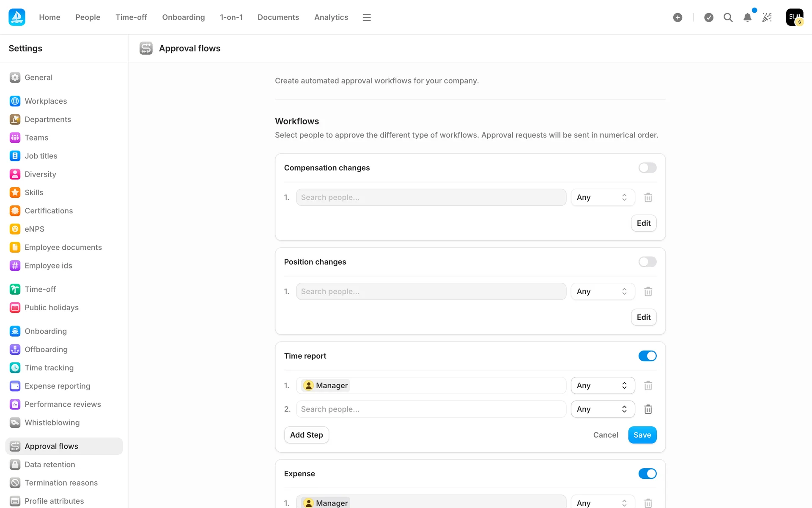
Task: Open the hamburger more menu icon
Action: (367, 17)
